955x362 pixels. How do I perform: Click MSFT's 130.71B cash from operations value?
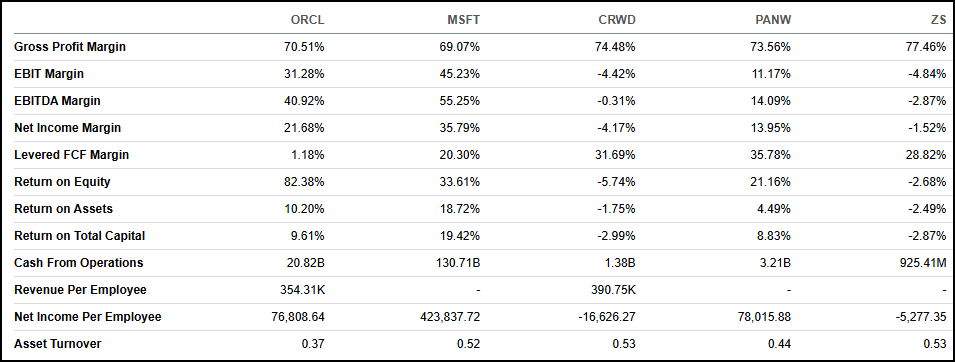point(460,263)
